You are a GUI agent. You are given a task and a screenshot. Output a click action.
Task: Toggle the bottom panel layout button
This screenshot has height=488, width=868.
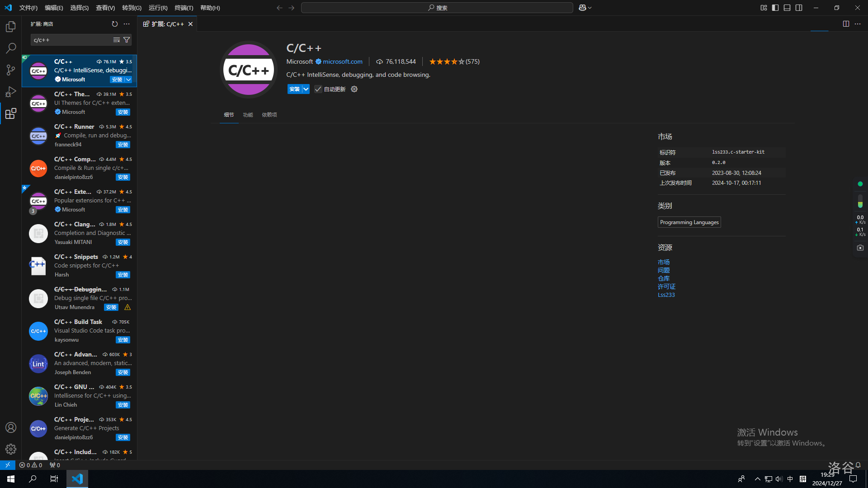coord(787,8)
